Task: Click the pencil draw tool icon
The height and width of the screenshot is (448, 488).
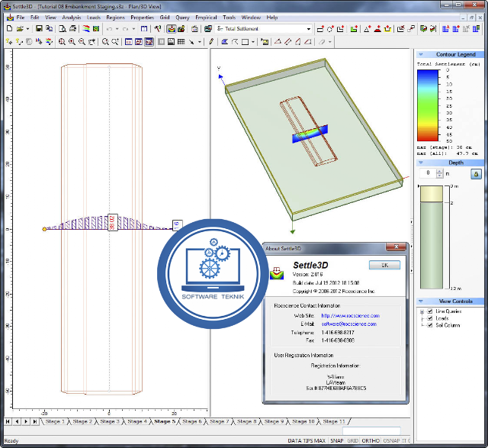Action: click(x=211, y=41)
